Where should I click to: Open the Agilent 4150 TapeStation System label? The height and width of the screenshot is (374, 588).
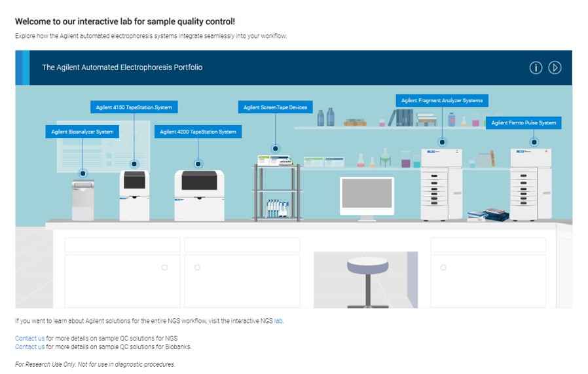click(134, 107)
